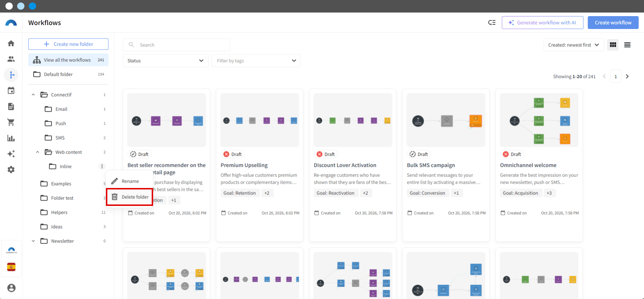Click the View all workflows hierarchy icon
The width and height of the screenshot is (644, 299).
pos(37,60)
